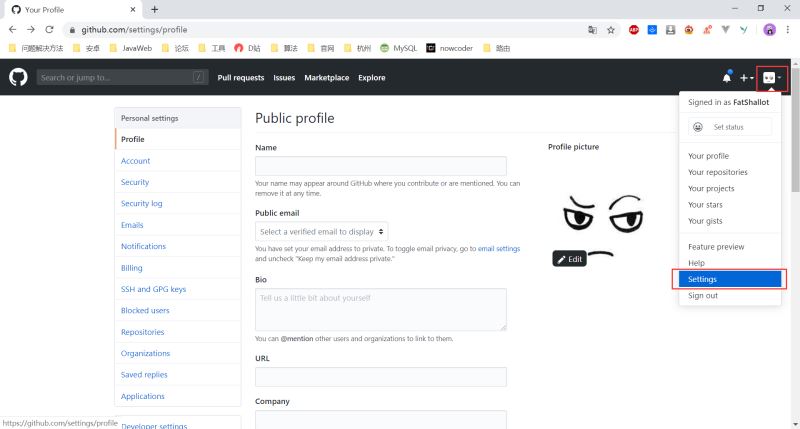
Task: Open the verified email select dropdown
Action: [322, 231]
